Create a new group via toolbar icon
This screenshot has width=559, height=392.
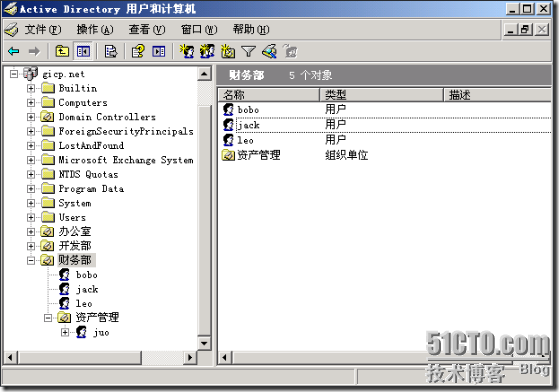coord(207,51)
